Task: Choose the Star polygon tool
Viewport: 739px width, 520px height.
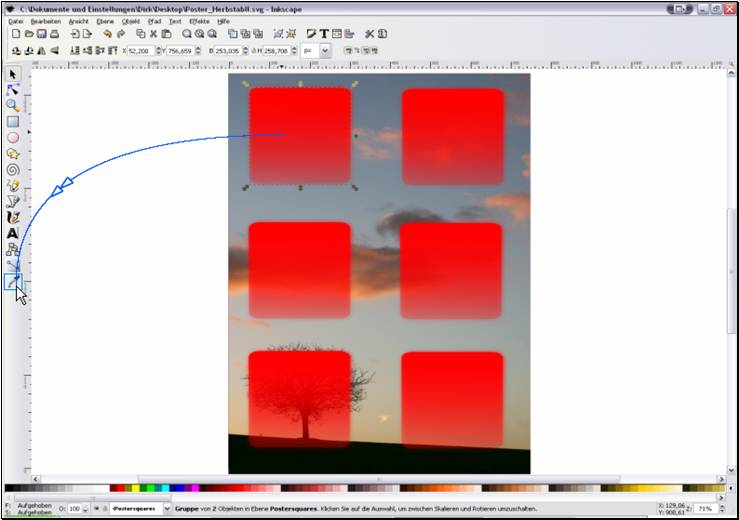Action: [x=13, y=154]
